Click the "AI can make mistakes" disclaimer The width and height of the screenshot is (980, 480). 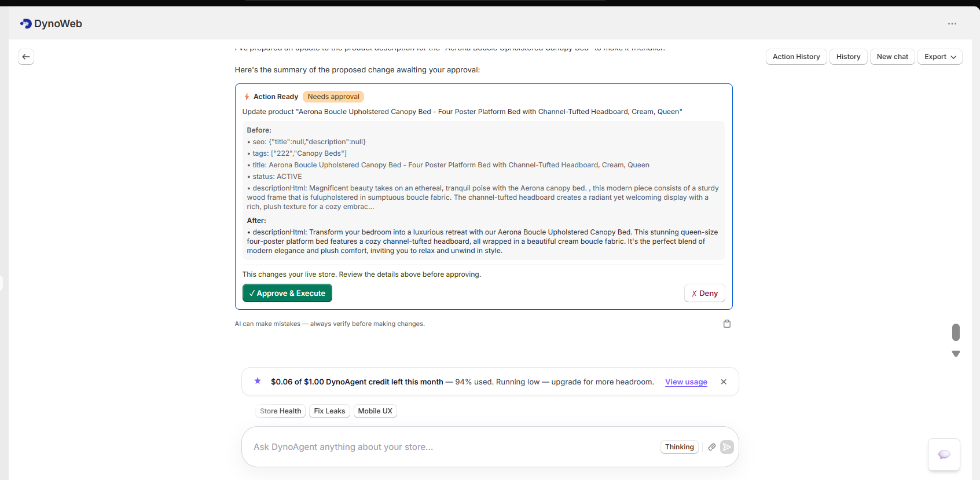(330, 324)
